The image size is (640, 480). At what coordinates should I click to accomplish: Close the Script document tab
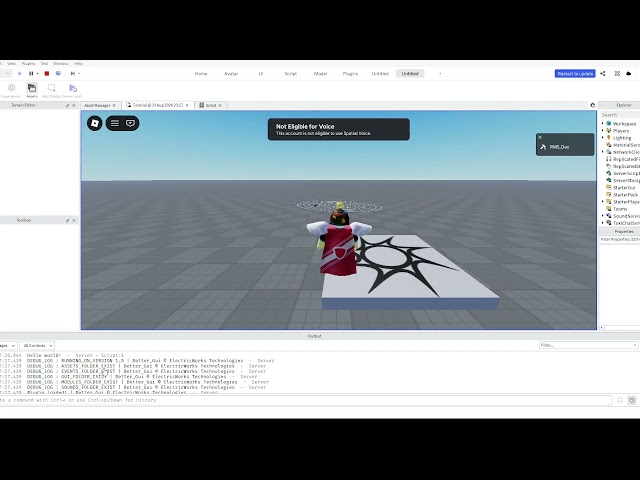point(220,105)
